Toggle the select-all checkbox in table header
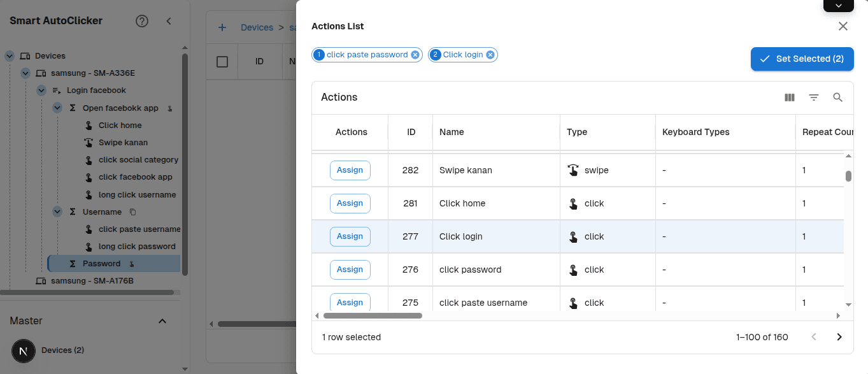The height and width of the screenshot is (374, 868). (x=222, y=62)
